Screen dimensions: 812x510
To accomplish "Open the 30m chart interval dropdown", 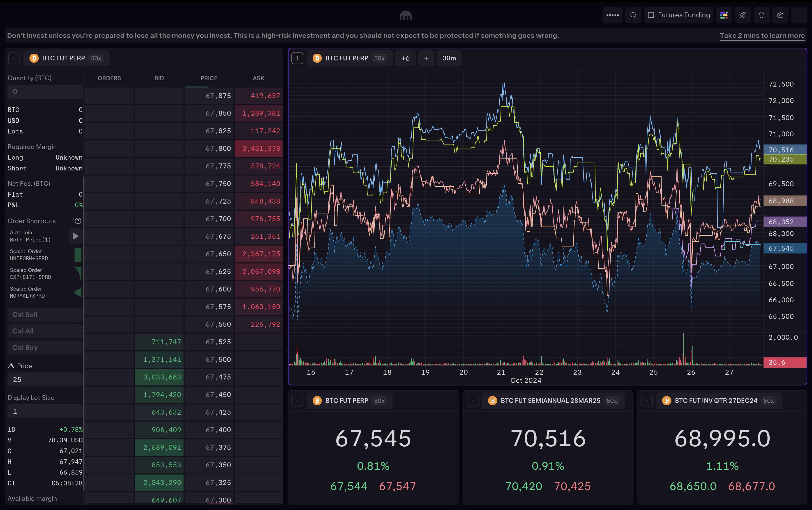I will [449, 58].
